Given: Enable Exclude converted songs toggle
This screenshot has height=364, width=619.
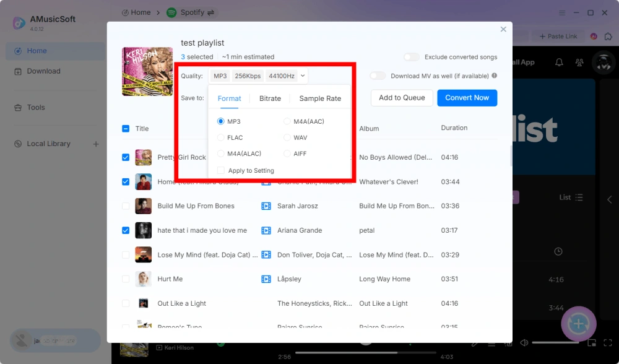Looking at the screenshot, I should [x=412, y=57].
